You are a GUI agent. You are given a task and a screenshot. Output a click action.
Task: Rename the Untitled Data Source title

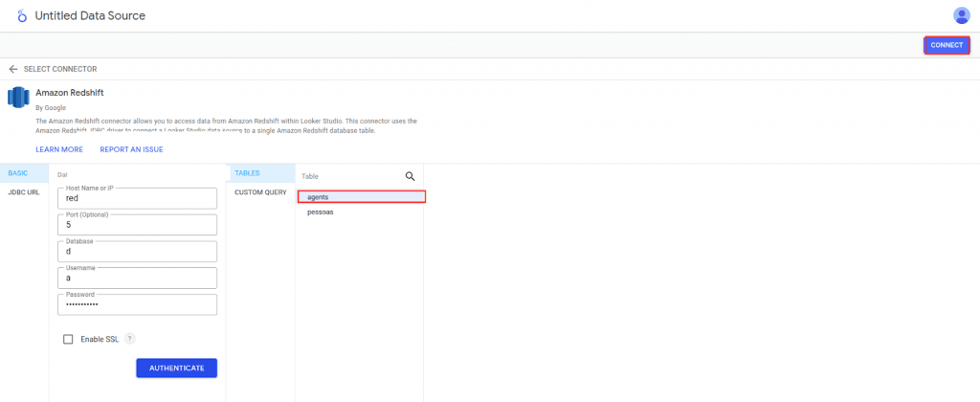[x=90, y=16]
